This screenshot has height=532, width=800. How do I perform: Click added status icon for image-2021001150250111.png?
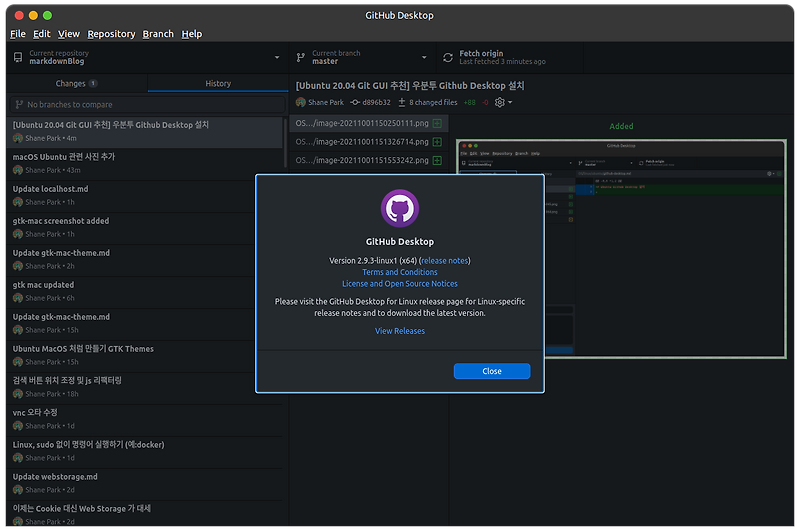(x=437, y=123)
